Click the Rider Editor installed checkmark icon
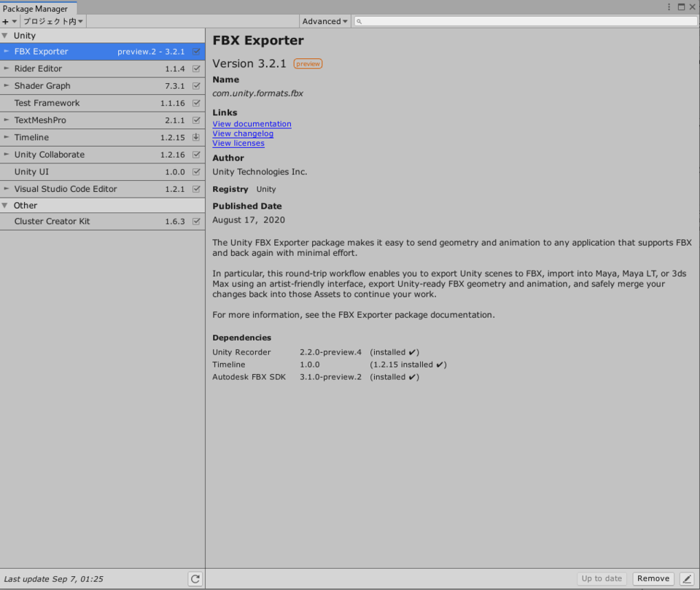 click(x=196, y=69)
